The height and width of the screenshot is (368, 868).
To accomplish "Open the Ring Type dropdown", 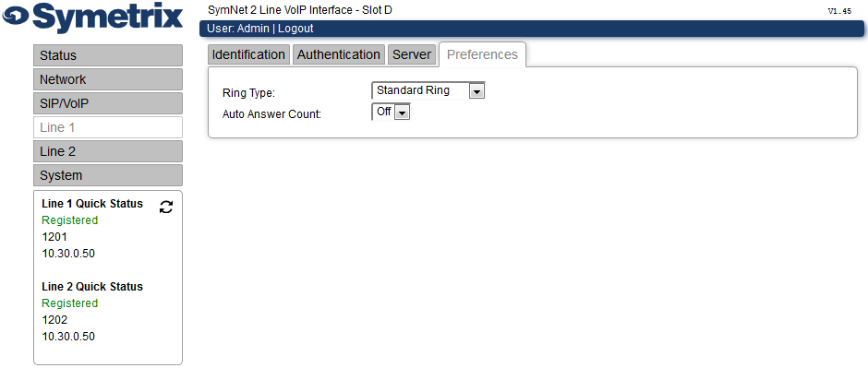I will coord(428,90).
